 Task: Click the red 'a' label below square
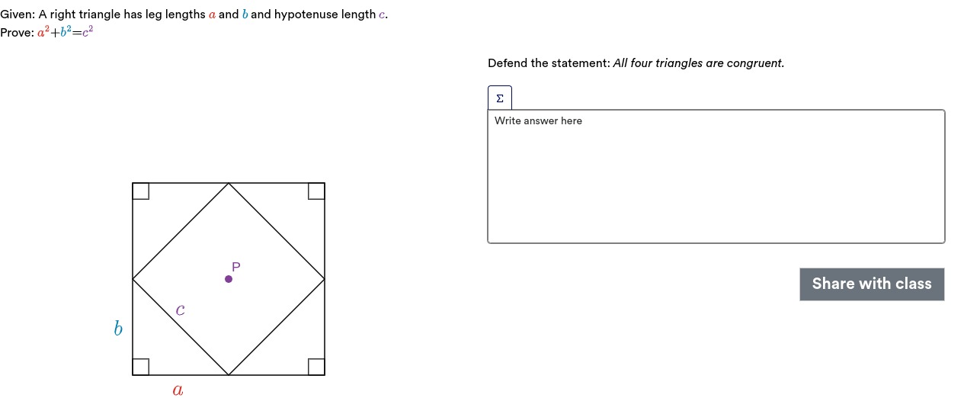178,390
